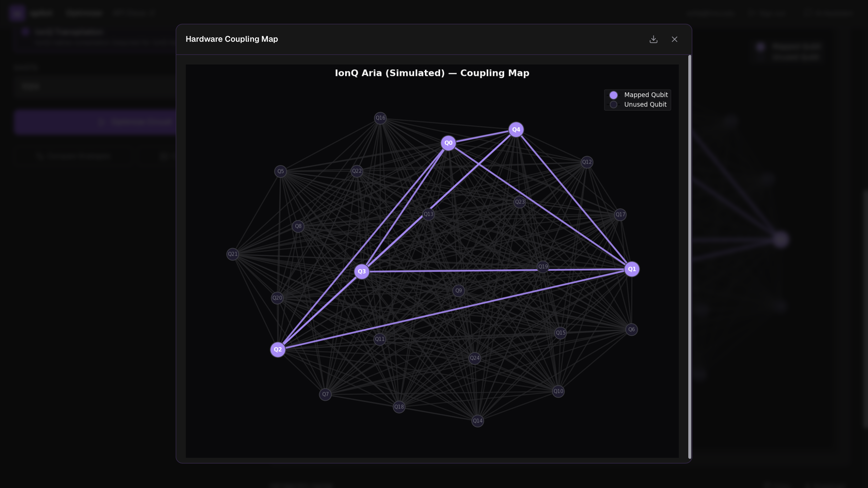Click unused qubit node Q6
This screenshot has width=868, height=488.
point(631,330)
